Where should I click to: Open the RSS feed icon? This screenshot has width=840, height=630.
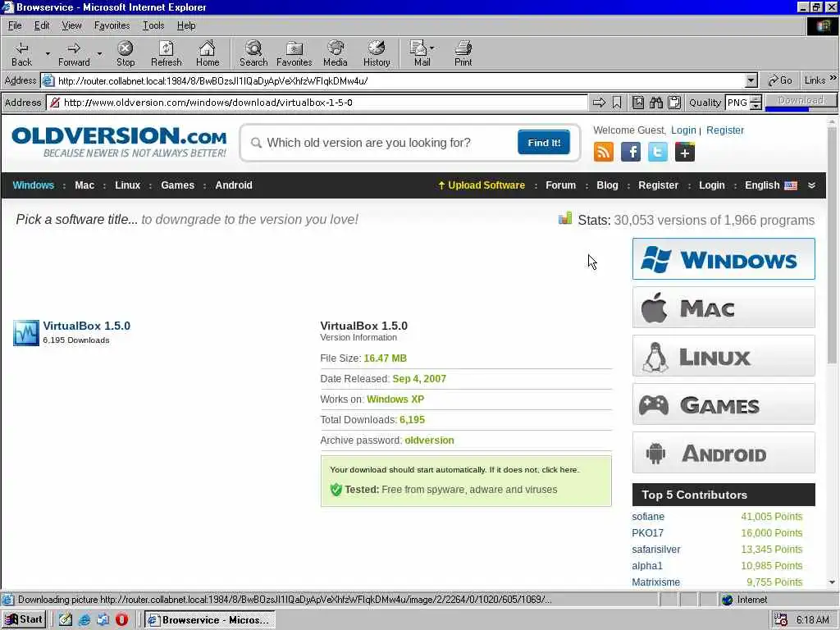603,152
